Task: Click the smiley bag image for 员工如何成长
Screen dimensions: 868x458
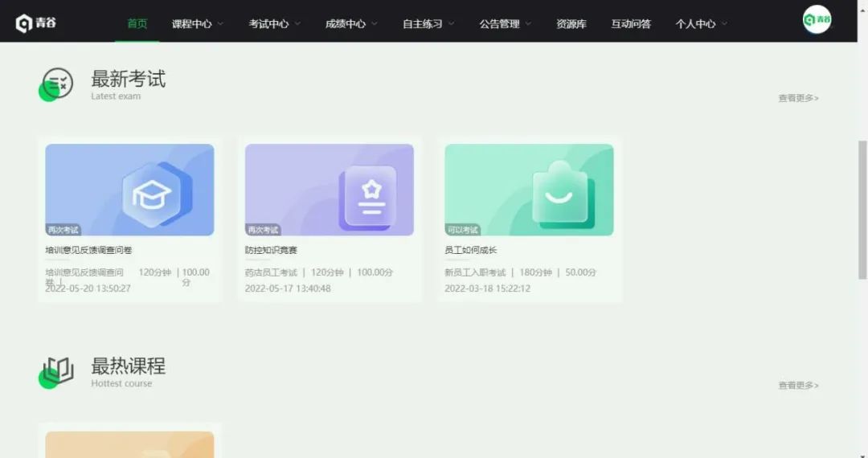Action: (x=529, y=190)
